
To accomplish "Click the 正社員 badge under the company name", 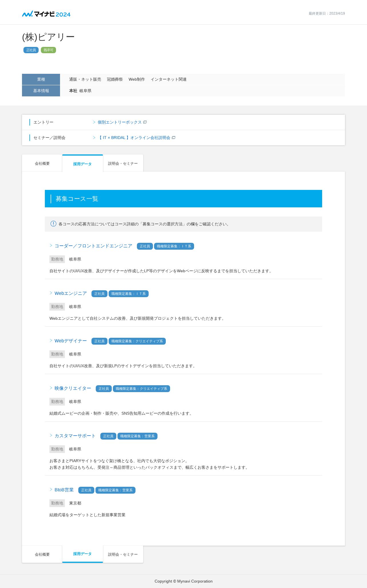I will 31,50.
